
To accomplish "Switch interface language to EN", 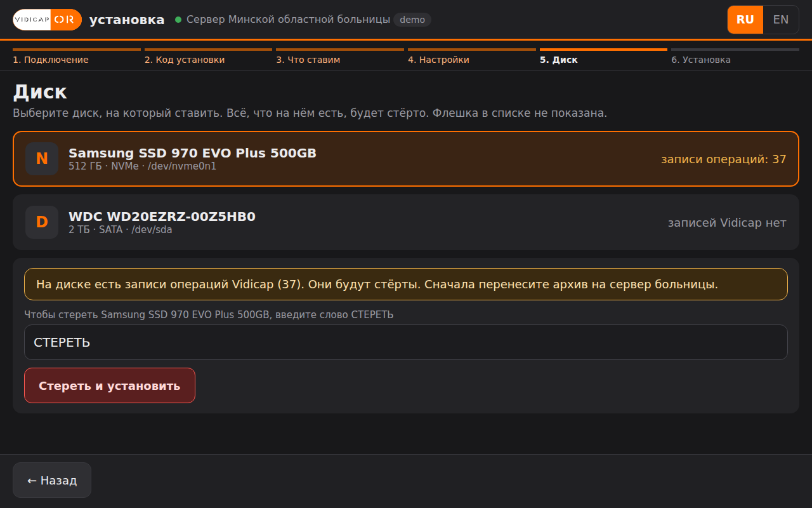I will click(x=781, y=20).
